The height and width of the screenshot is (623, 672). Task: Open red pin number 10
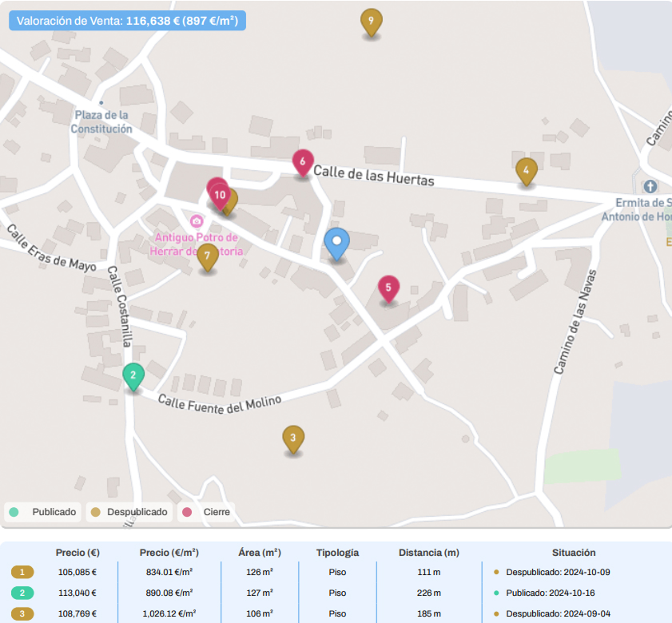pos(219,194)
